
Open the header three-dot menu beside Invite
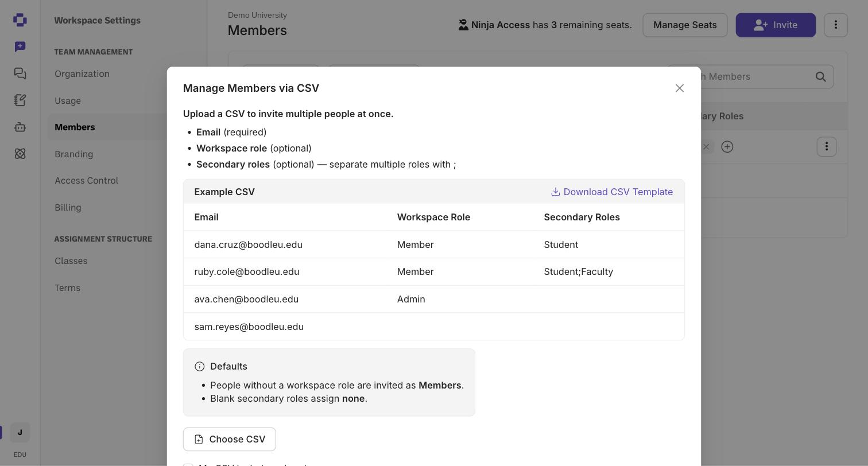tap(836, 25)
